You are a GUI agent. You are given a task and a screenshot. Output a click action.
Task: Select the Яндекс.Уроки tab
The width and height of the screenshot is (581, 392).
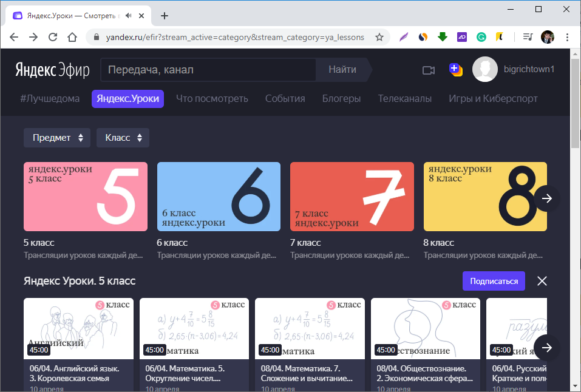pos(128,98)
